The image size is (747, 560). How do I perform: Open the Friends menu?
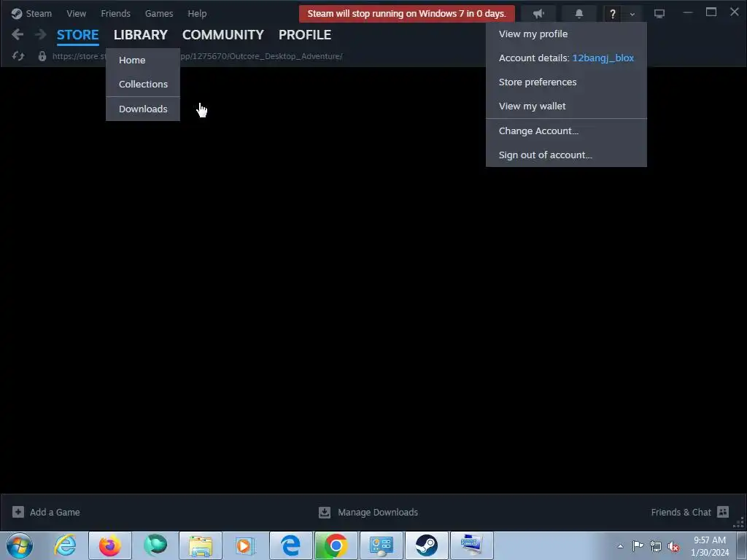(116, 14)
